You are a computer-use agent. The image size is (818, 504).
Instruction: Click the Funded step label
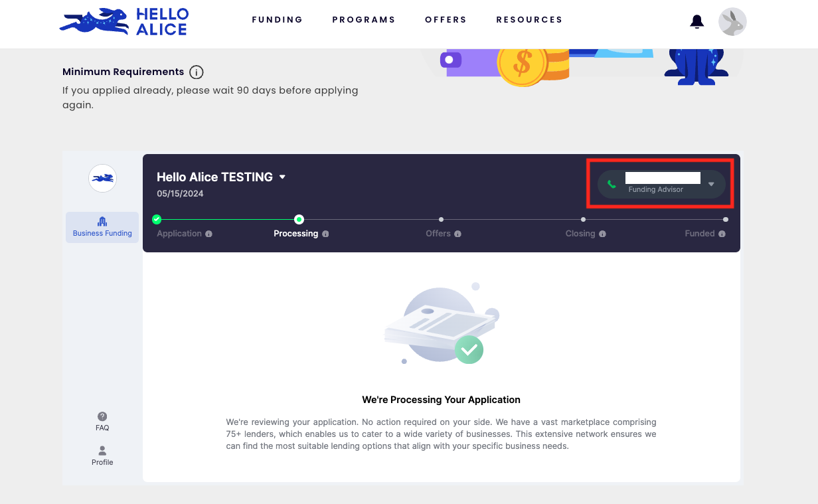pos(700,234)
